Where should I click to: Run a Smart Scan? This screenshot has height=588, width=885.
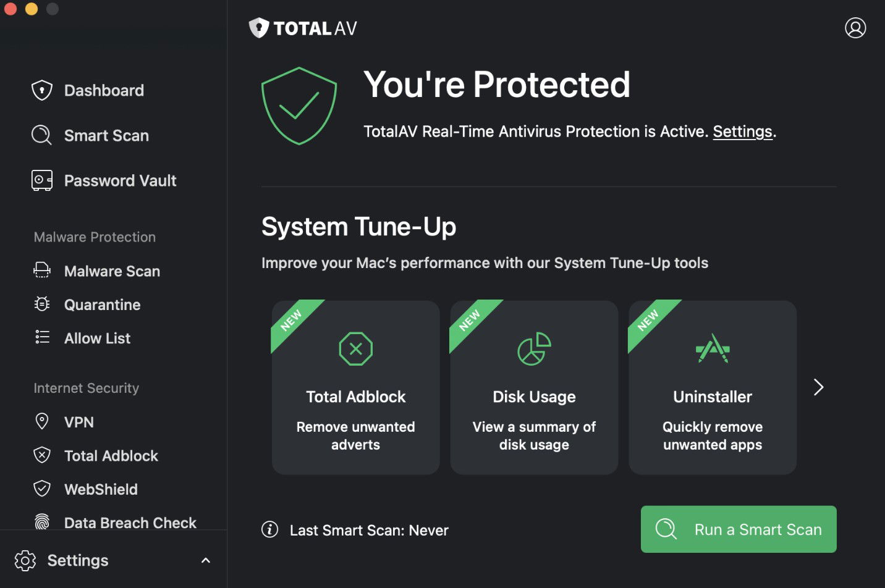coord(738,529)
